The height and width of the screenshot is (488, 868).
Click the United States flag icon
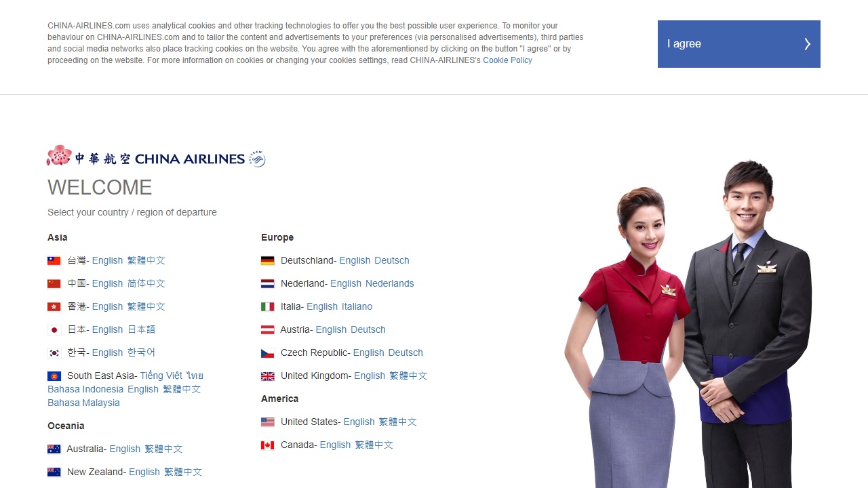[x=268, y=422]
